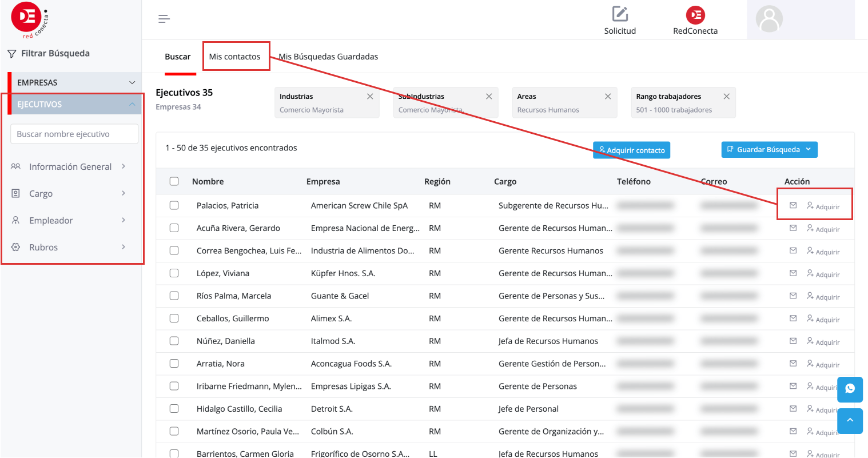Click mail icon for López, Viviana
Image resolution: width=868 pixels, height=458 pixels.
tap(793, 273)
